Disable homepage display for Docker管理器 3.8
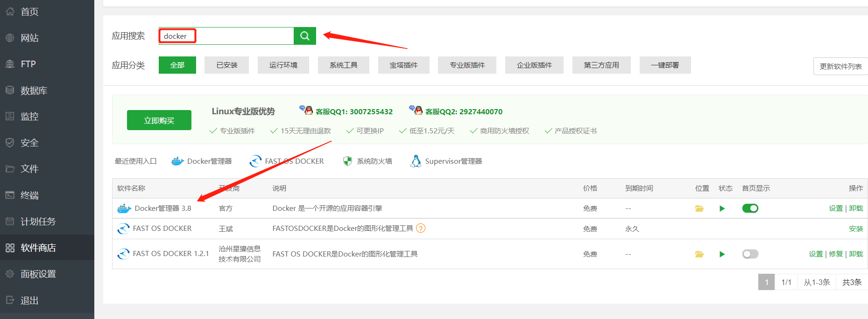This screenshot has width=868, height=319. tap(750, 208)
